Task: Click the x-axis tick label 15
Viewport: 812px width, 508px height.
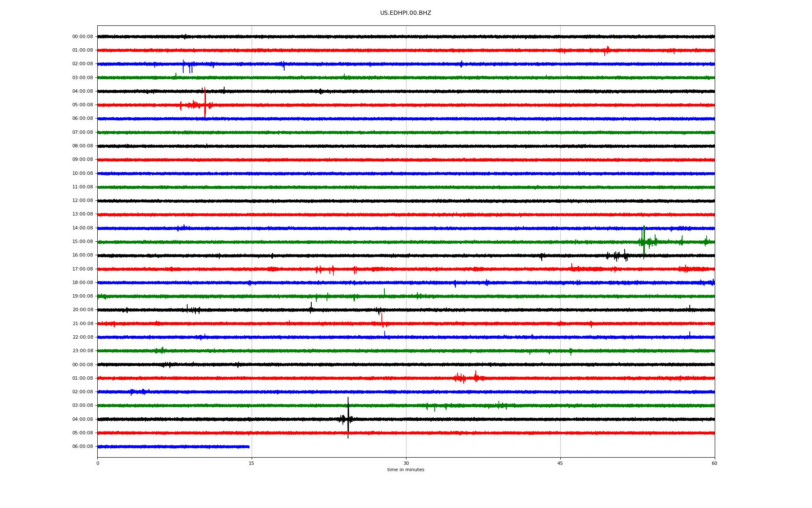Action: tap(252, 464)
